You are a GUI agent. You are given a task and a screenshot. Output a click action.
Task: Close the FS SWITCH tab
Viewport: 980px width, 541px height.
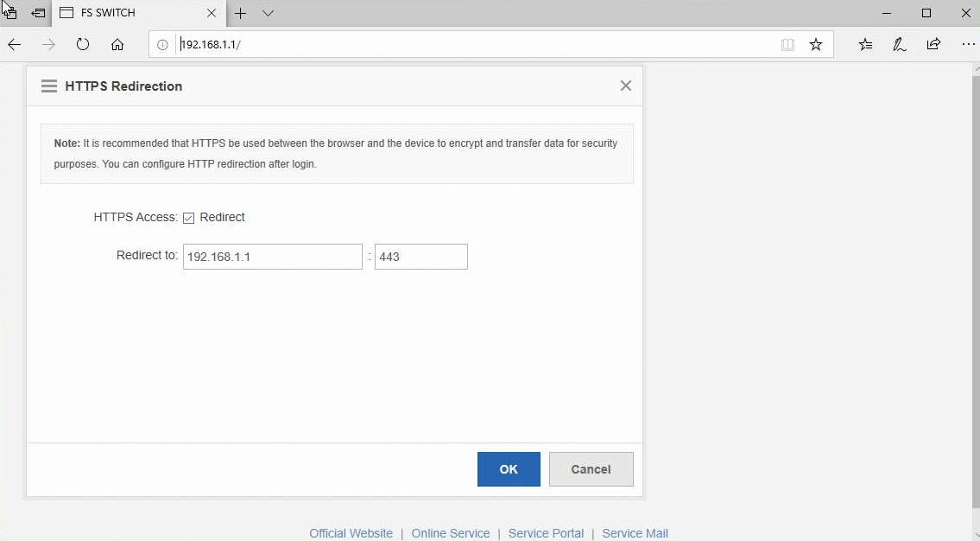click(212, 13)
